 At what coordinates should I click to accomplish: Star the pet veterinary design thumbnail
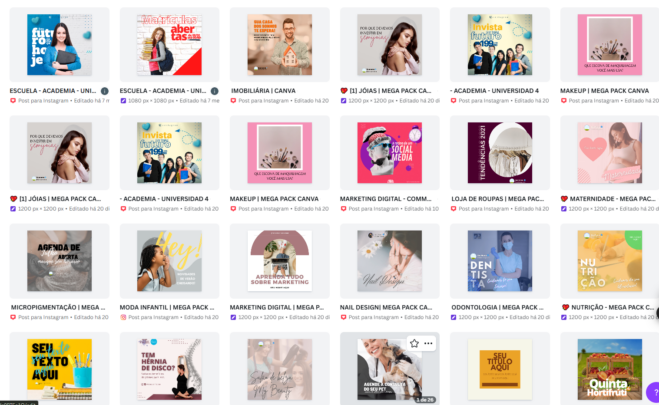[414, 343]
